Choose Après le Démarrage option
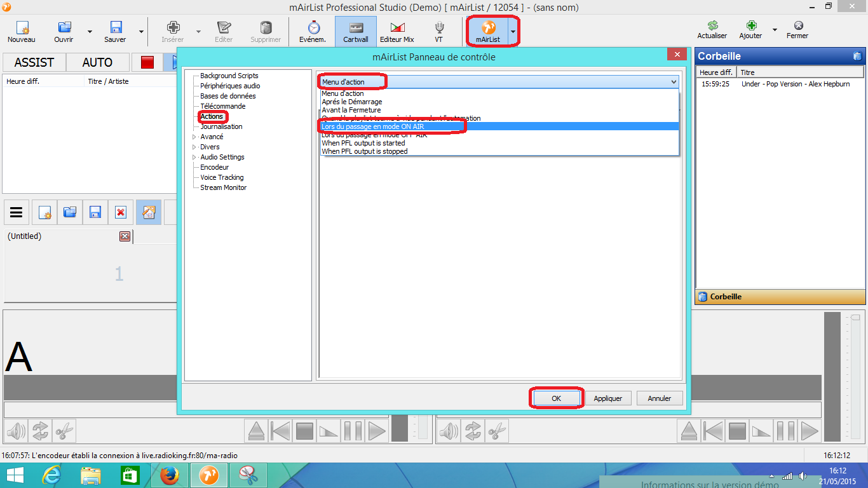The width and height of the screenshot is (868, 488). click(499, 102)
